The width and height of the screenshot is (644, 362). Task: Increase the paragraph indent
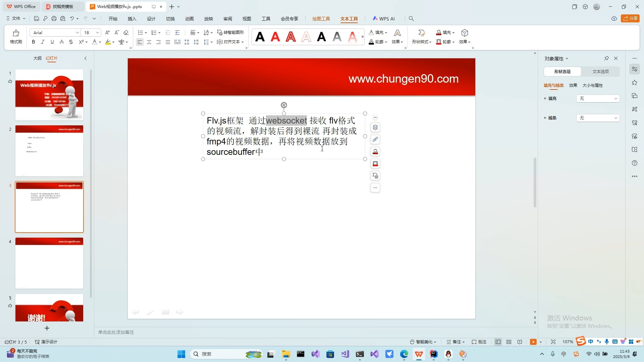pyautogui.click(x=177, y=33)
